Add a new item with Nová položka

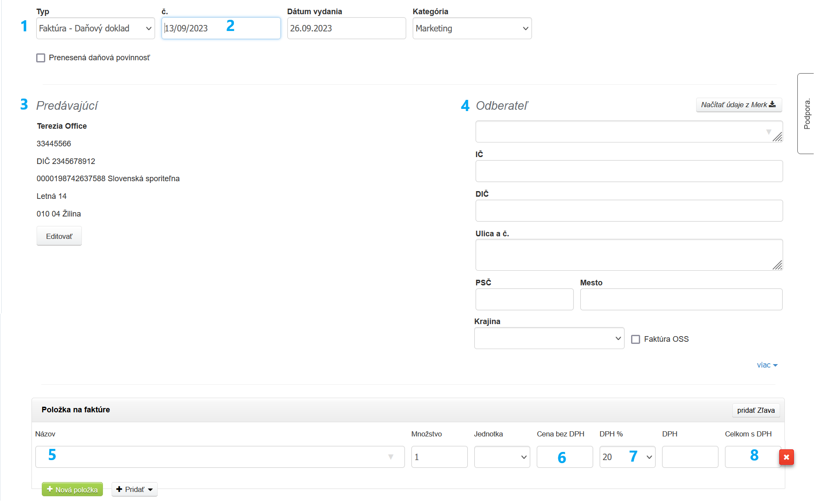(x=72, y=489)
